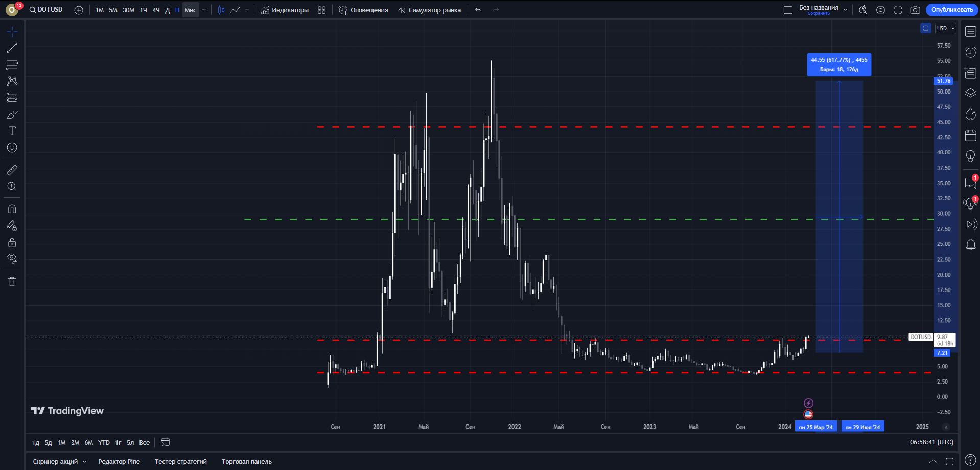Open the USD currency dropdown

pyautogui.click(x=945, y=28)
